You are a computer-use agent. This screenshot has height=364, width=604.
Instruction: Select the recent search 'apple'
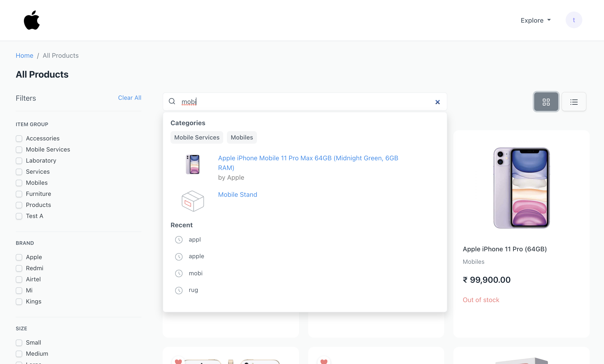[x=196, y=256]
